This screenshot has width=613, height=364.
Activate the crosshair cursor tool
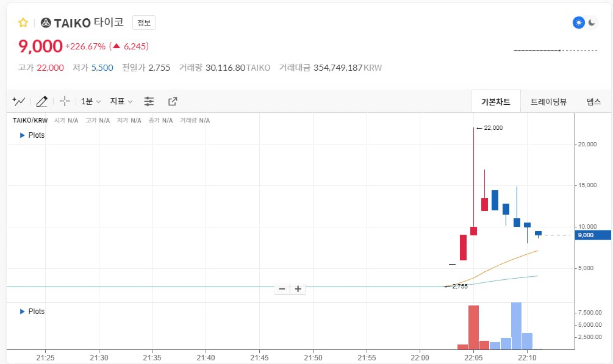click(x=65, y=101)
